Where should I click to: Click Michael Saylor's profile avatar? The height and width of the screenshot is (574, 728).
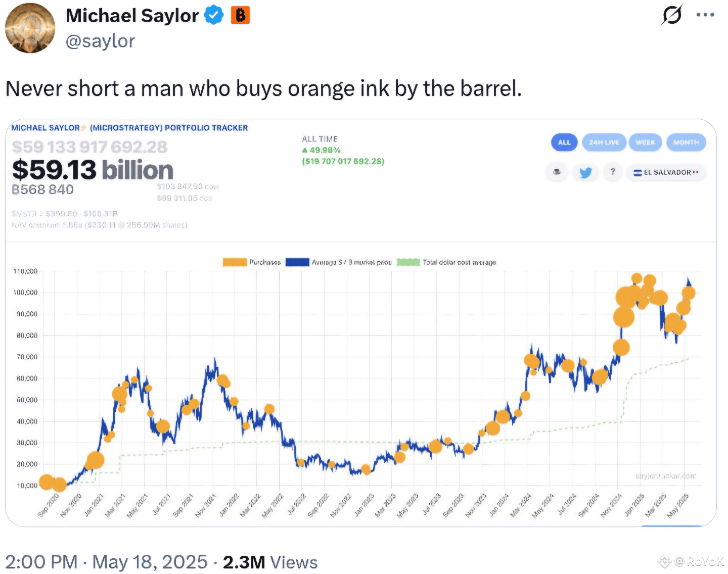click(29, 28)
